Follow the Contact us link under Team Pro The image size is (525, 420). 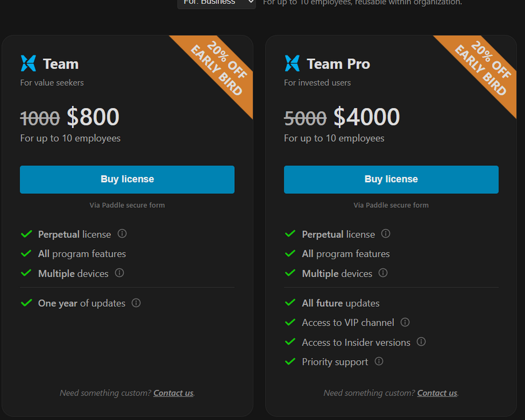(437, 393)
